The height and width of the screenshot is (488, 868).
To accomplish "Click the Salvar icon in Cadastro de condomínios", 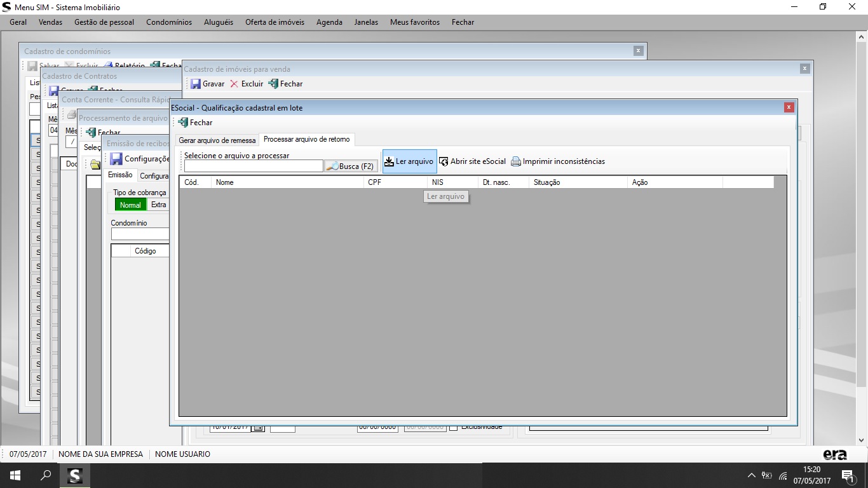I will (x=32, y=65).
